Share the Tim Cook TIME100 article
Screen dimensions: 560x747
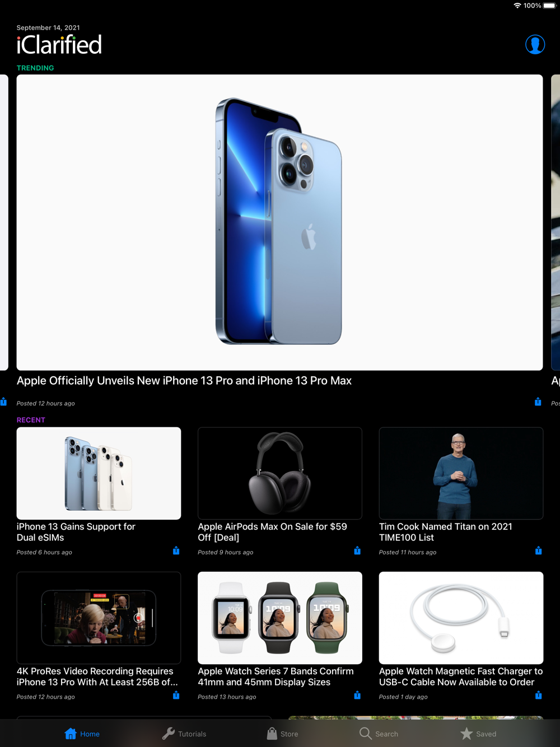click(538, 550)
